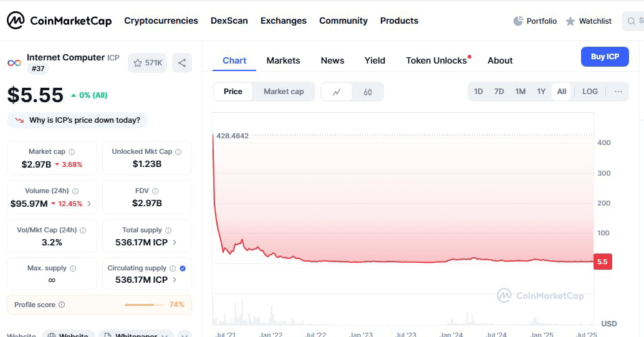Screen dimensions: 644x337
Task: Add ICP to watchlist with star button
Action: pyautogui.click(x=148, y=63)
